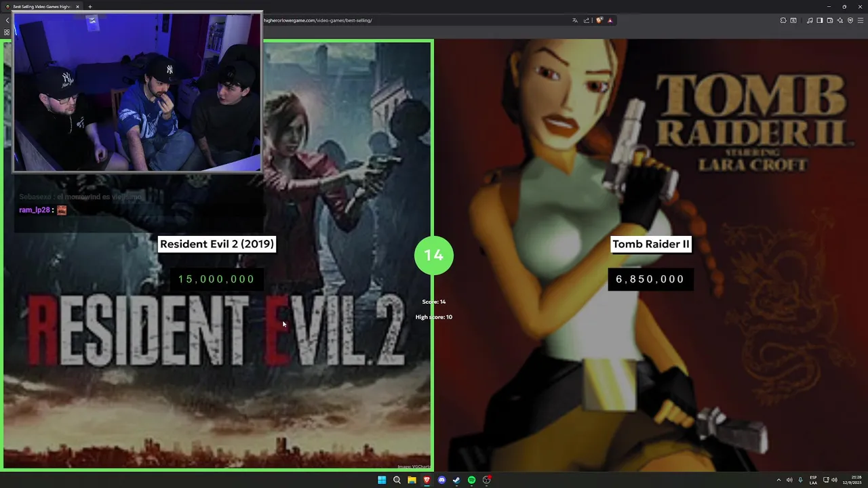This screenshot has height=488, width=868.
Task: Click the 6,850,000 sales figure
Action: (x=650, y=279)
